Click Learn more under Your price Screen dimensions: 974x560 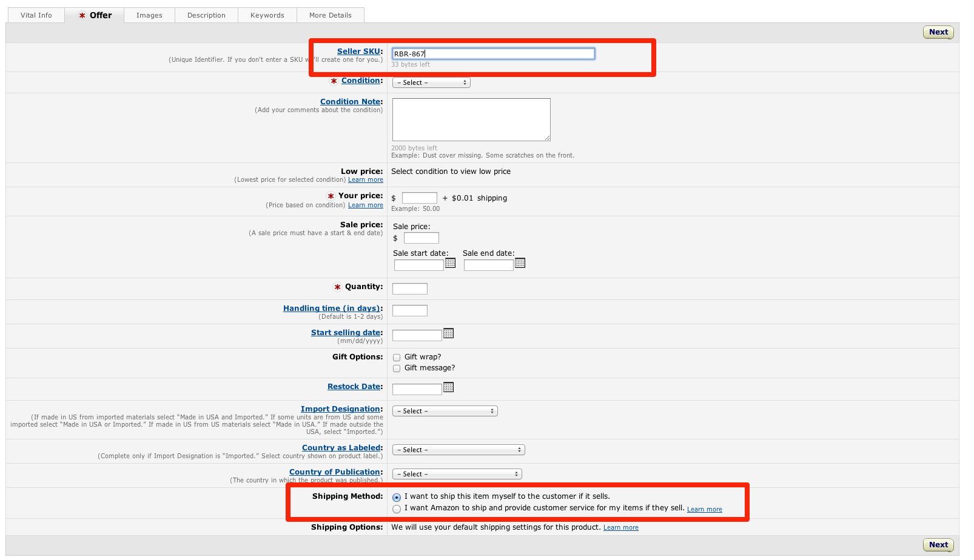366,205
